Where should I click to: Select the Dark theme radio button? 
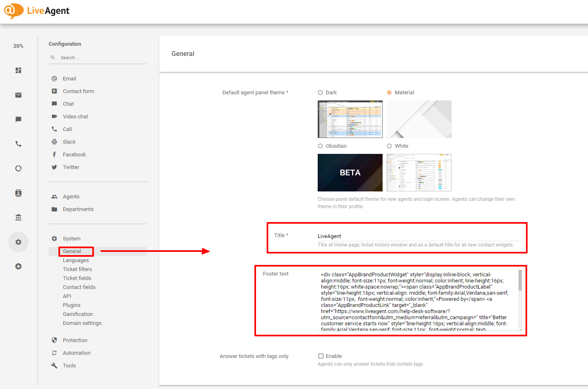click(x=321, y=93)
